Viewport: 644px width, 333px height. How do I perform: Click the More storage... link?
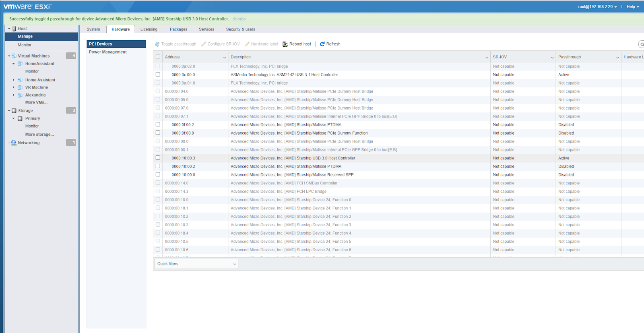(x=39, y=134)
